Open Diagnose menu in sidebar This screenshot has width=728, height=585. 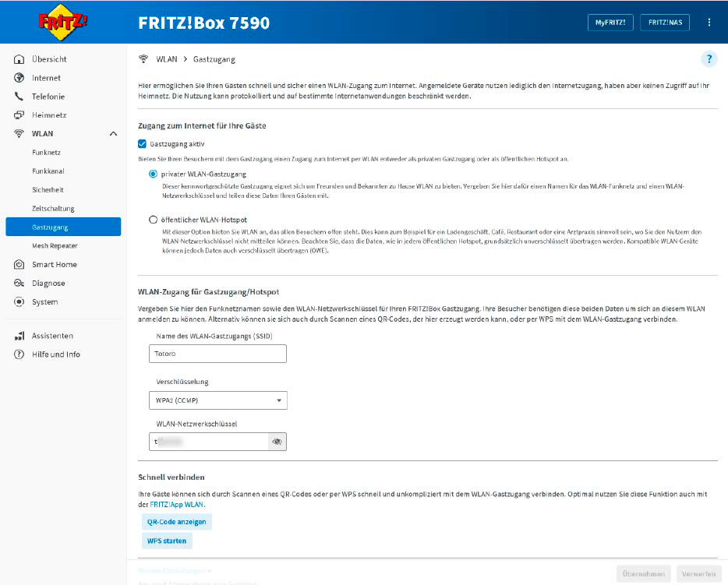[x=48, y=283]
